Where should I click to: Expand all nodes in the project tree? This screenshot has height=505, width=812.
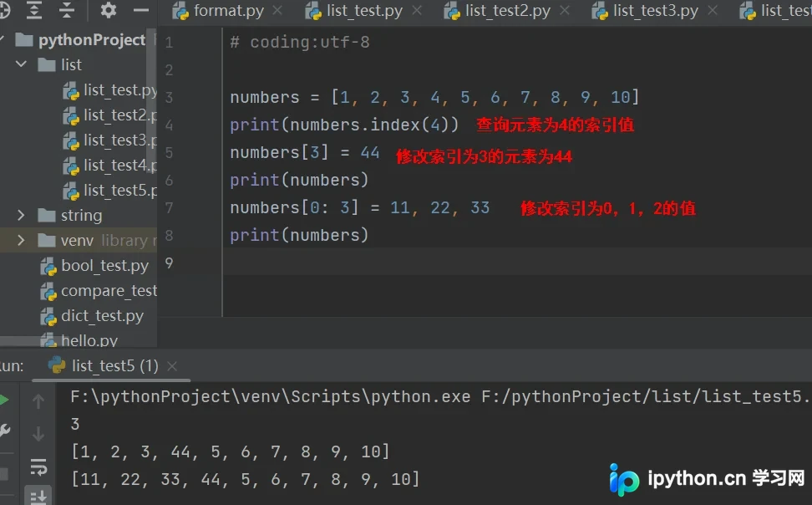[34, 10]
